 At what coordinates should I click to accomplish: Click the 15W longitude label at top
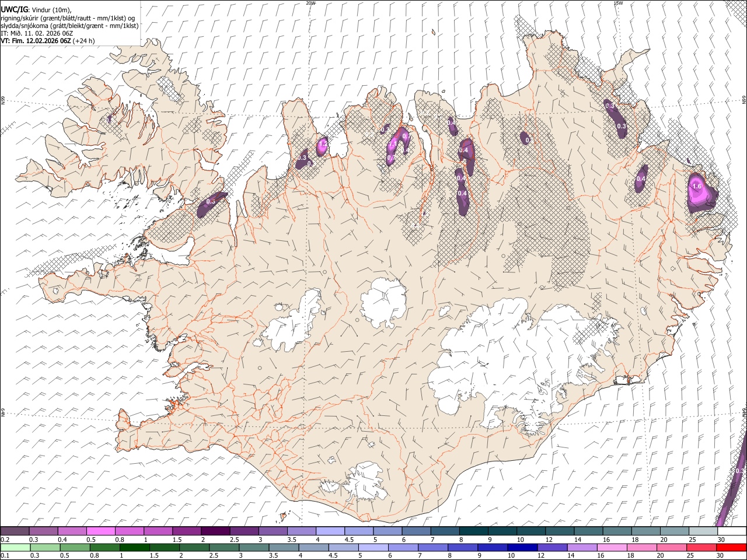618,3
